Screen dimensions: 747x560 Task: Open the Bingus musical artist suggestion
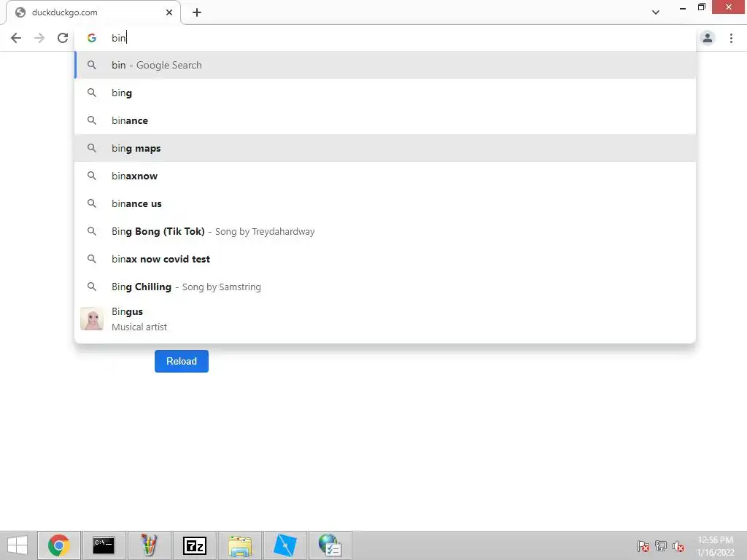pyautogui.click(x=385, y=319)
